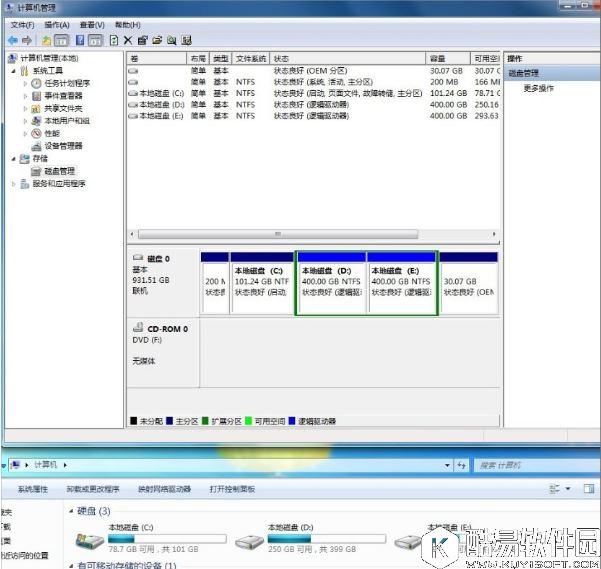
Task: Click the last disk settings toolbar icon
Action: coord(186,40)
